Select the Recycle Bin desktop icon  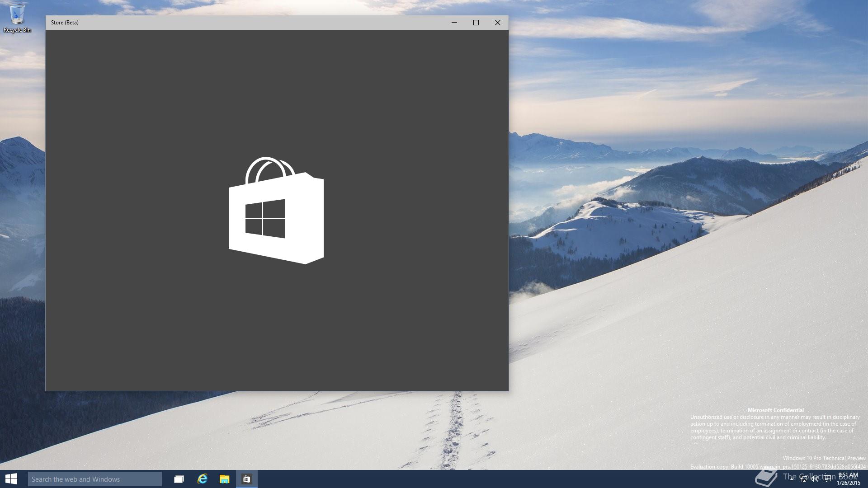(x=17, y=18)
